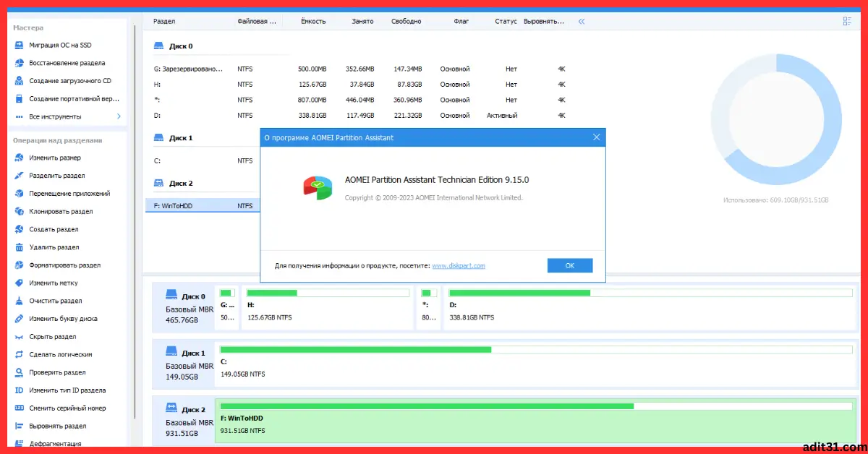This screenshot has width=868, height=454.
Task: Sort by the Статус column header
Action: coord(506,22)
